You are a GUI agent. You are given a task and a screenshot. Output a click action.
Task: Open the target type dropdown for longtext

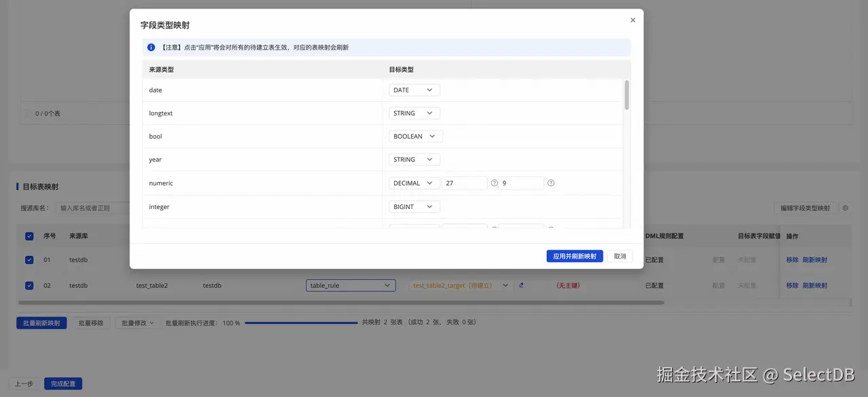(414, 113)
